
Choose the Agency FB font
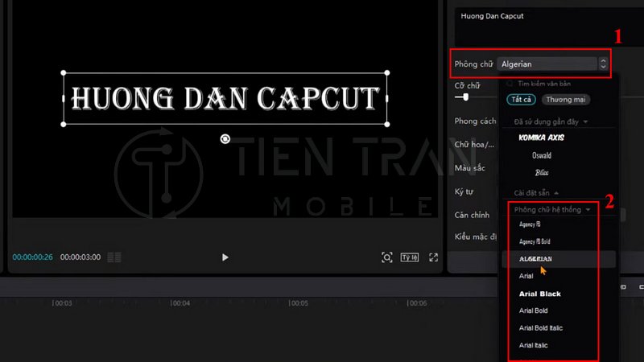click(x=530, y=224)
